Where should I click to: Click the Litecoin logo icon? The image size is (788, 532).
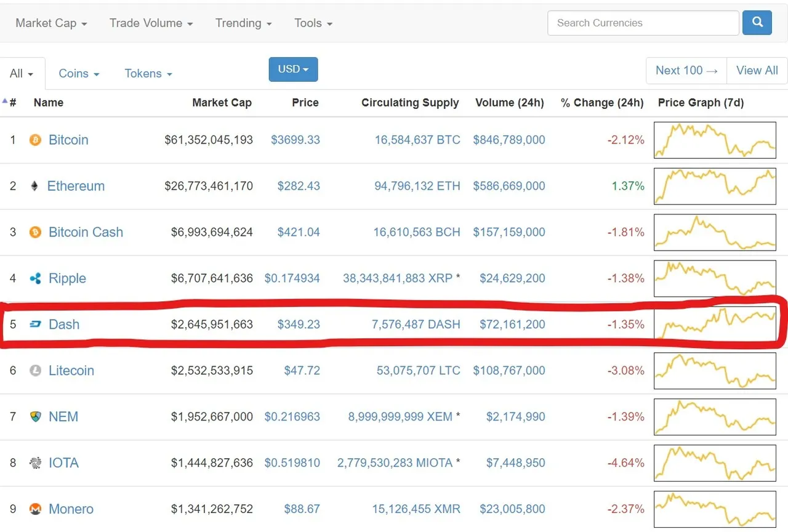pos(36,371)
